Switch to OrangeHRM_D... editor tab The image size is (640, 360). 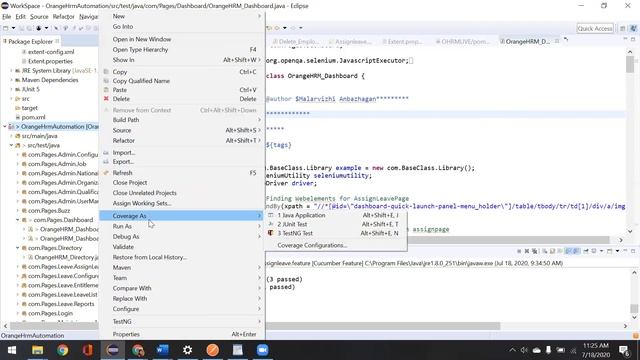pyautogui.click(x=527, y=41)
